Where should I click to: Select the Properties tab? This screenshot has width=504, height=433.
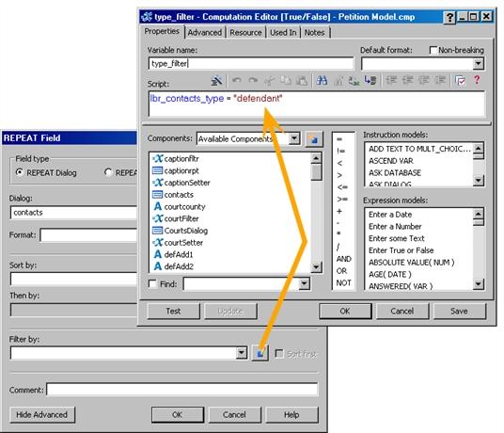pyautogui.click(x=162, y=31)
